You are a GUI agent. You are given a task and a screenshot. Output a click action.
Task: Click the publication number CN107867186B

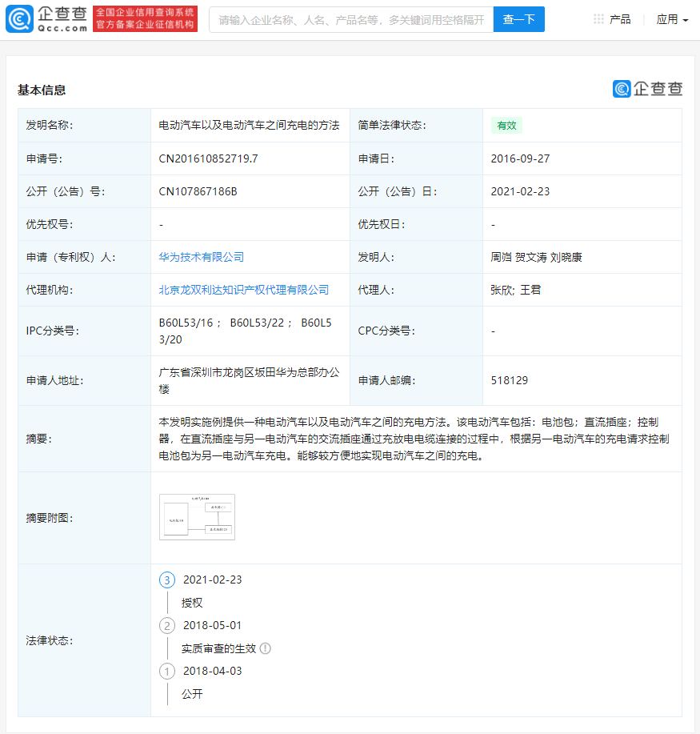198,191
